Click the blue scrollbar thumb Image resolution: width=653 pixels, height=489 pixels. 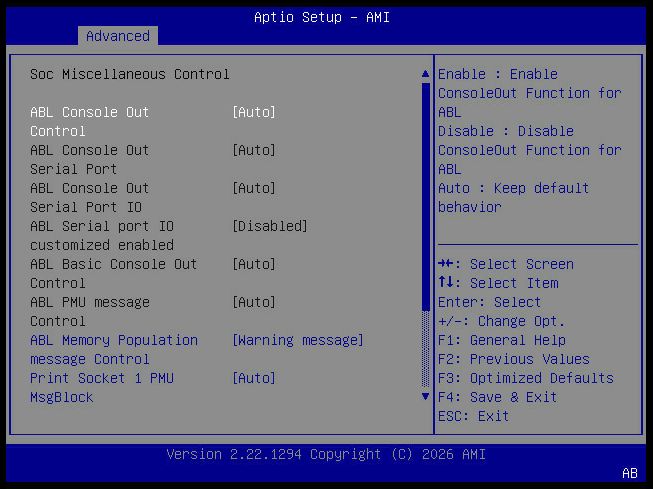click(425, 197)
